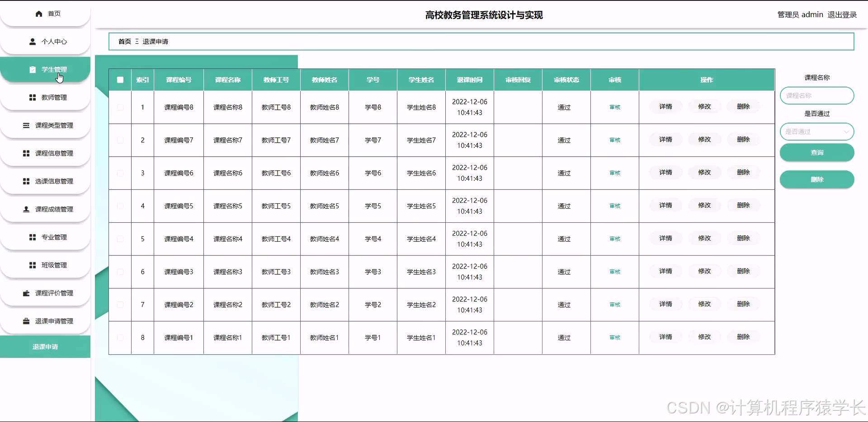Click the 首页 home icon in sidebar
The width and height of the screenshot is (868, 422).
point(39,14)
